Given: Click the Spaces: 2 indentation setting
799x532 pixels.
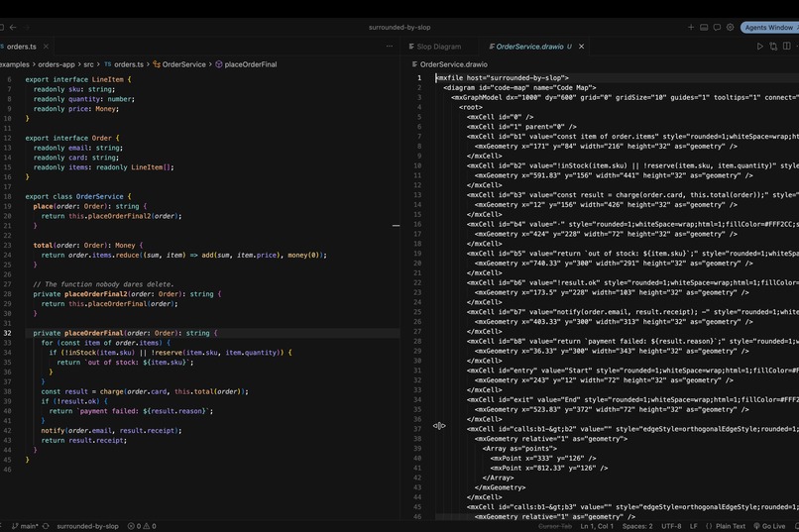Looking at the screenshot, I should [x=637, y=526].
